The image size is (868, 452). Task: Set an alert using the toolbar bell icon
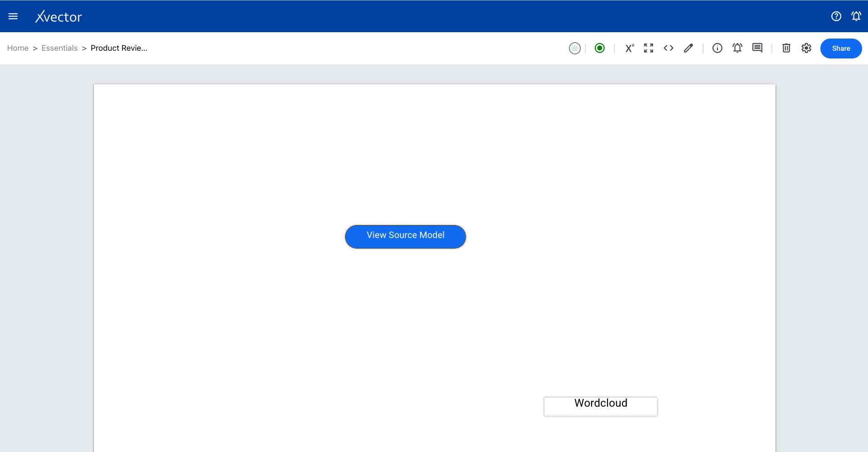click(737, 48)
